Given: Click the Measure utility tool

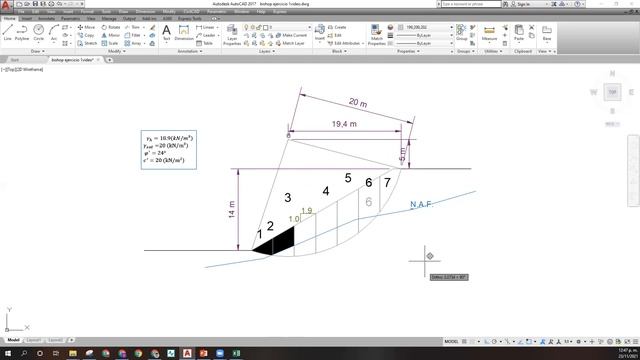Looking at the screenshot, I should (x=489, y=33).
